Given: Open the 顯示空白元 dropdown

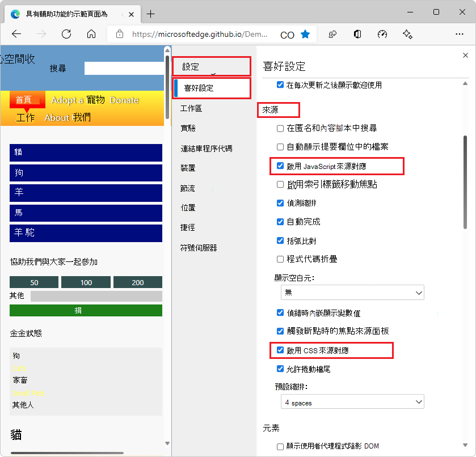Looking at the screenshot, I should tap(352, 292).
